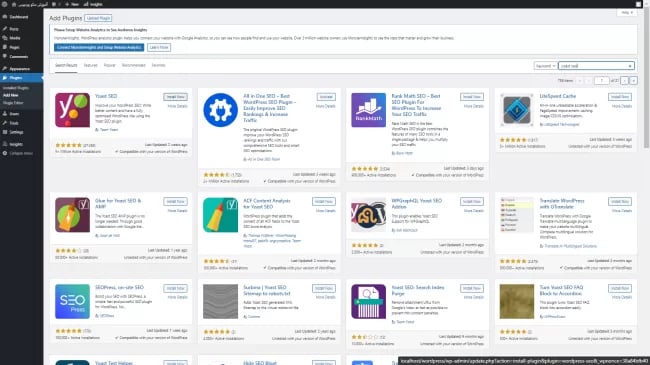Image resolution: width=650 pixels, height=365 pixels.
Task: Install Now for the Yoast SEO plugin
Action: coord(175,97)
